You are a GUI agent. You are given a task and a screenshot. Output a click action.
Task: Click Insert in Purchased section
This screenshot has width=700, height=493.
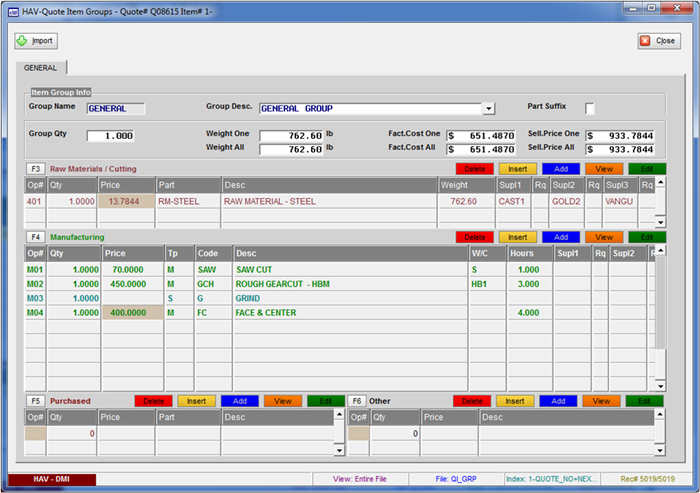click(196, 401)
